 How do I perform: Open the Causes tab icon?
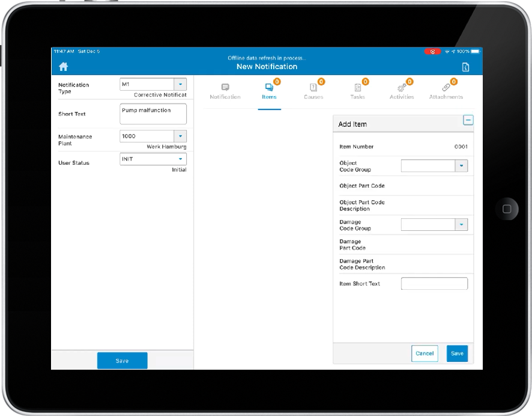coord(313,87)
